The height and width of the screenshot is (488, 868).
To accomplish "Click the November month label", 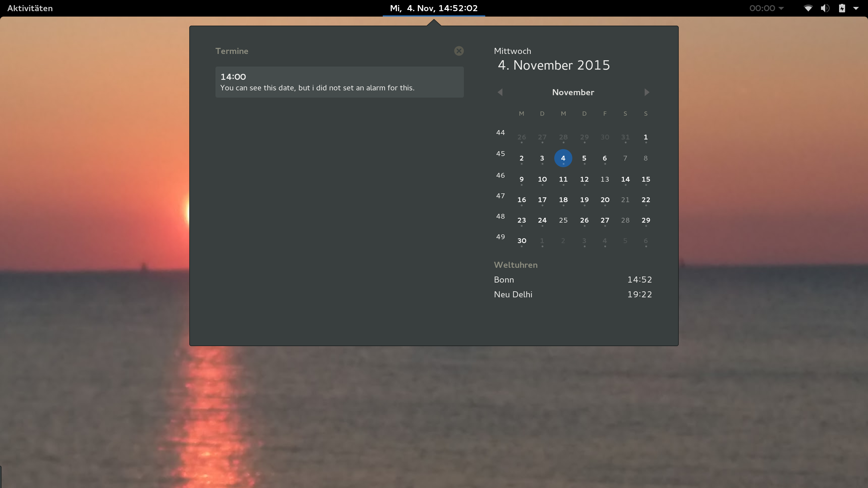I will tap(573, 92).
